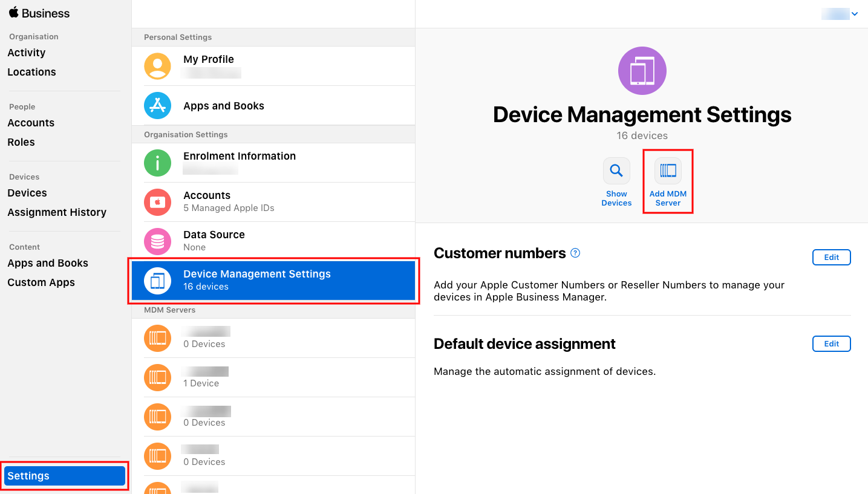Select Accounts with 5 Managed Apple IDs

pyautogui.click(x=273, y=202)
